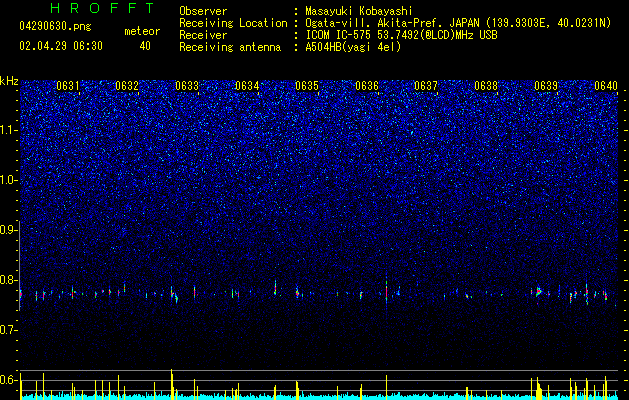The width and height of the screenshot is (629, 400).
Task: Click the 0634 time marker
Action: 247,85
